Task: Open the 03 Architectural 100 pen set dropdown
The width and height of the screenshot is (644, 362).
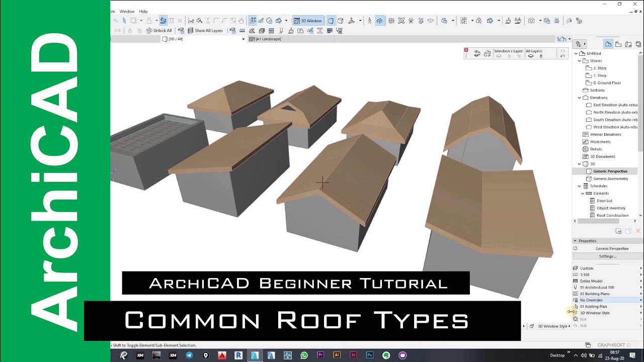Action: click(608, 288)
